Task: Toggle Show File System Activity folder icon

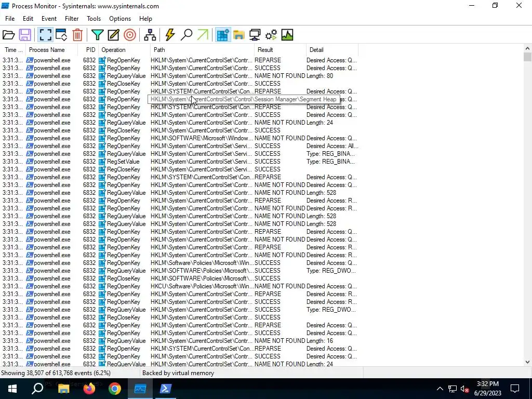Action: tap(239, 35)
